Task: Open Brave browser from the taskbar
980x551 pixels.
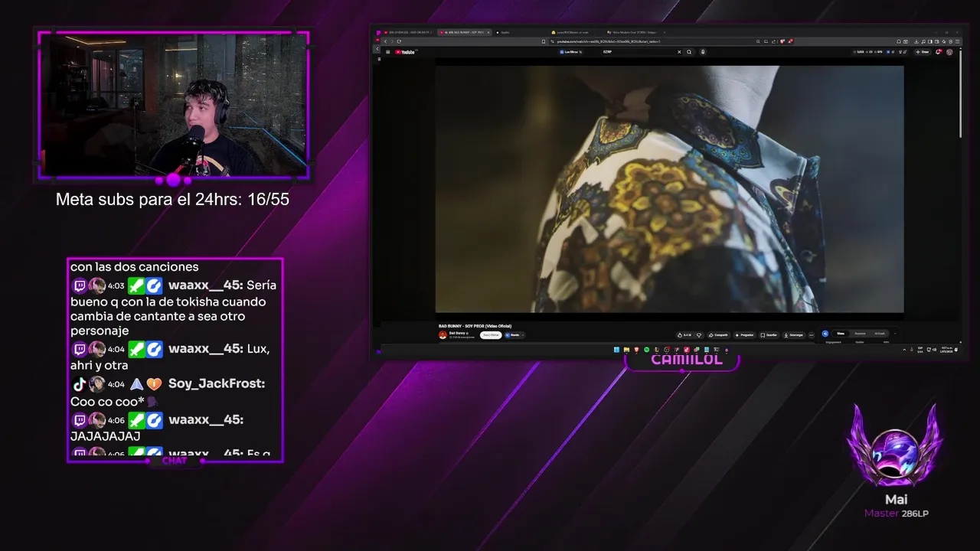Action: point(636,350)
